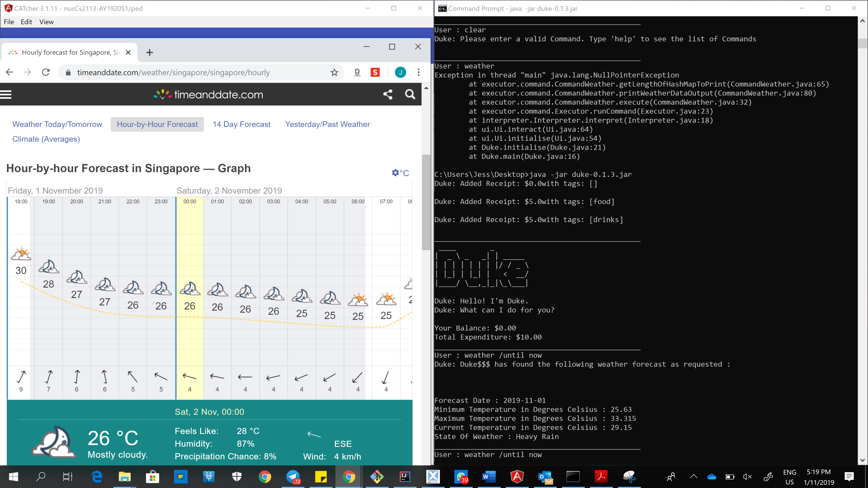Click the timeanddate share icon

pos(388,95)
